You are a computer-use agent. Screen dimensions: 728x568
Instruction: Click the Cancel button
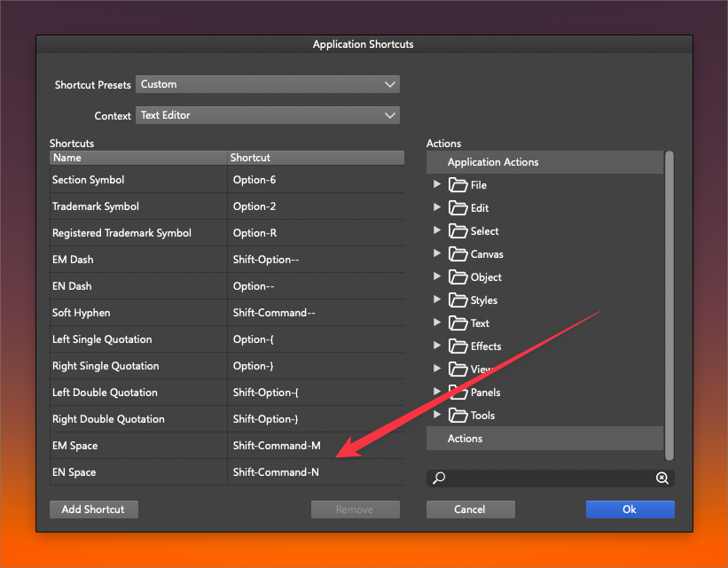[470, 510]
